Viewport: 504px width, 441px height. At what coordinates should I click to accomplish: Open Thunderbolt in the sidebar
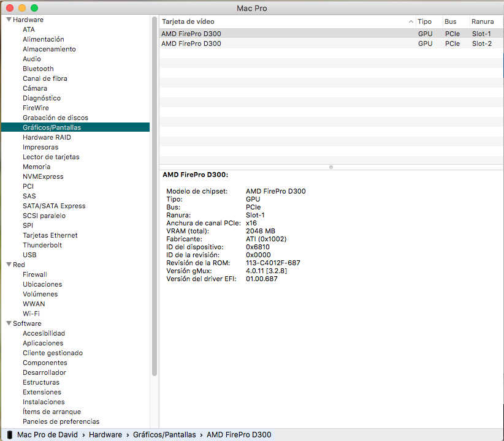(x=42, y=245)
